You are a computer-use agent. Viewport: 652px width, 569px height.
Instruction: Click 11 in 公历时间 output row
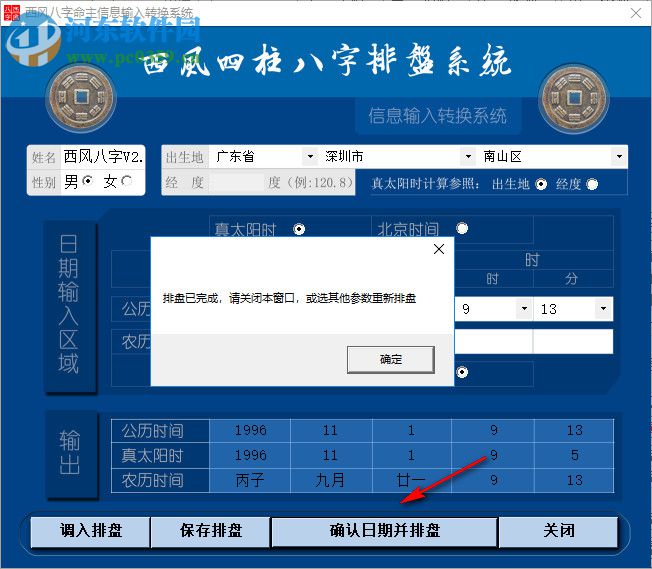pos(330,430)
